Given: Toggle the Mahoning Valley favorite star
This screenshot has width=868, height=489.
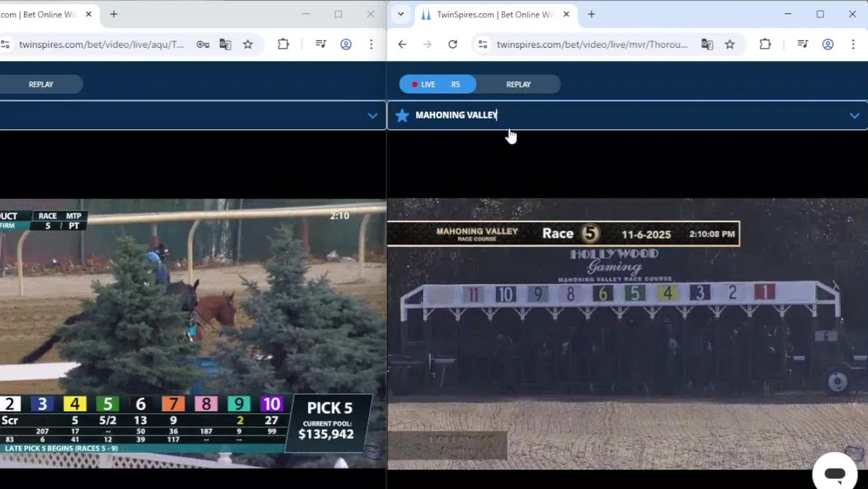Looking at the screenshot, I should click(402, 115).
